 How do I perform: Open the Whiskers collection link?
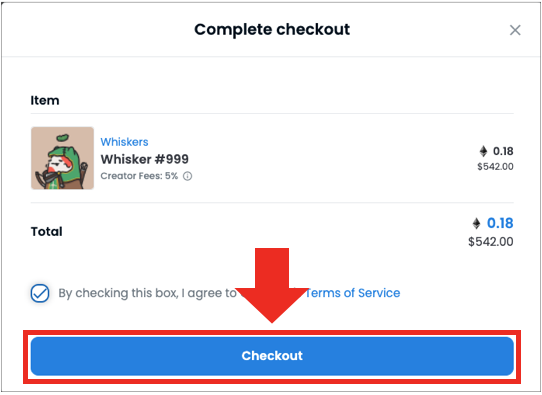124,142
